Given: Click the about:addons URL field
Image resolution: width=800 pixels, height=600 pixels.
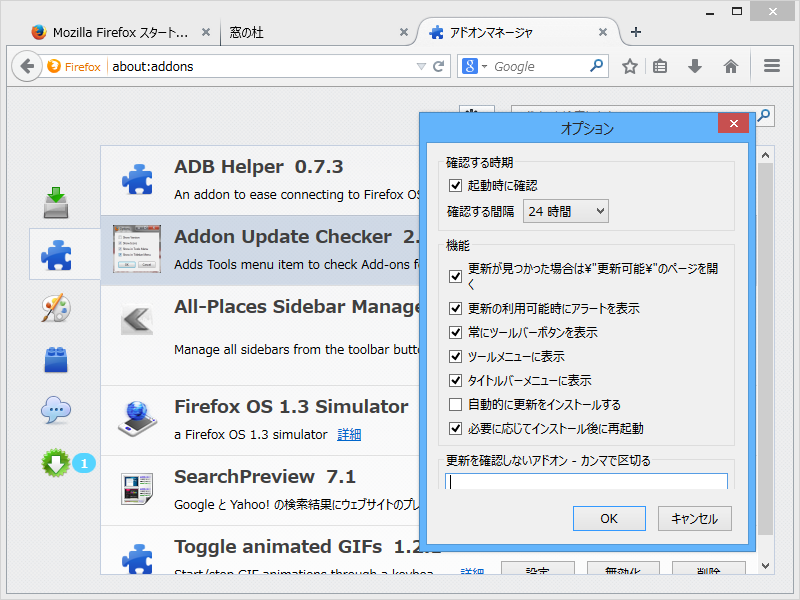Looking at the screenshot, I should pos(260,66).
